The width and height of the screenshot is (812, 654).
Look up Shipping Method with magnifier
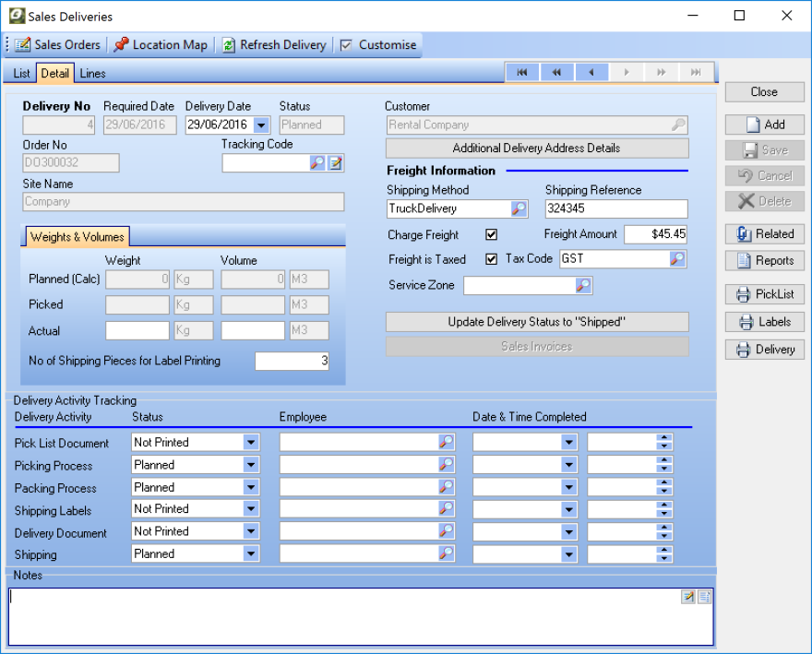[x=519, y=208]
